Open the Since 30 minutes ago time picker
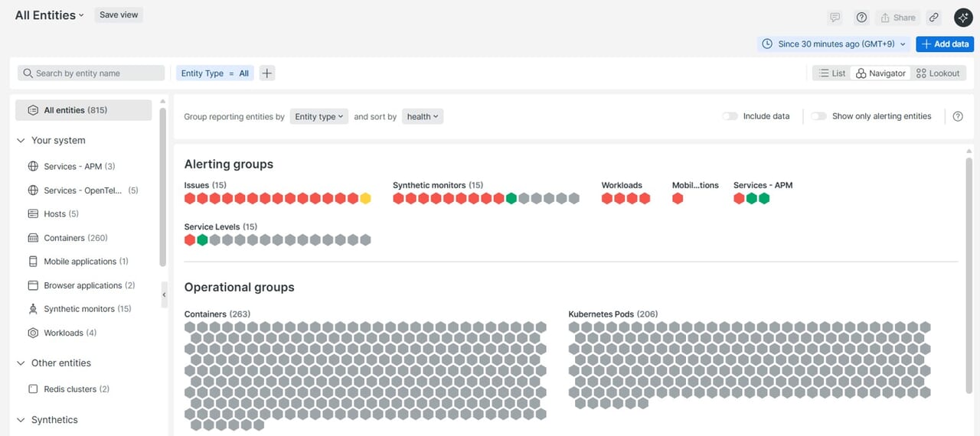 click(x=835, y=44)
